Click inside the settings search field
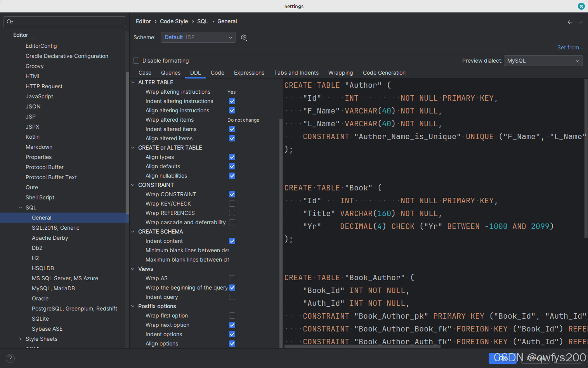The height and width of the screenshot is (368, 588). 64,22
